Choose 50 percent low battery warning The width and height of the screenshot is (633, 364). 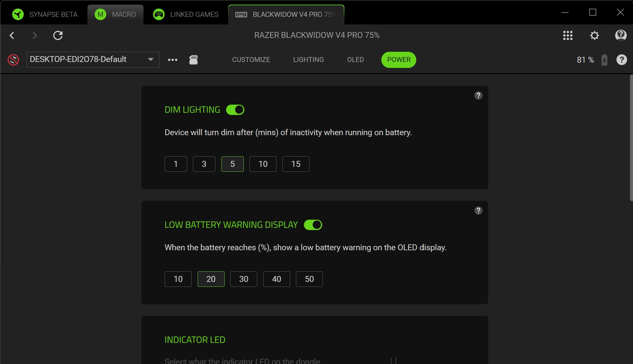pyautogui.click(x=309, y=279)
